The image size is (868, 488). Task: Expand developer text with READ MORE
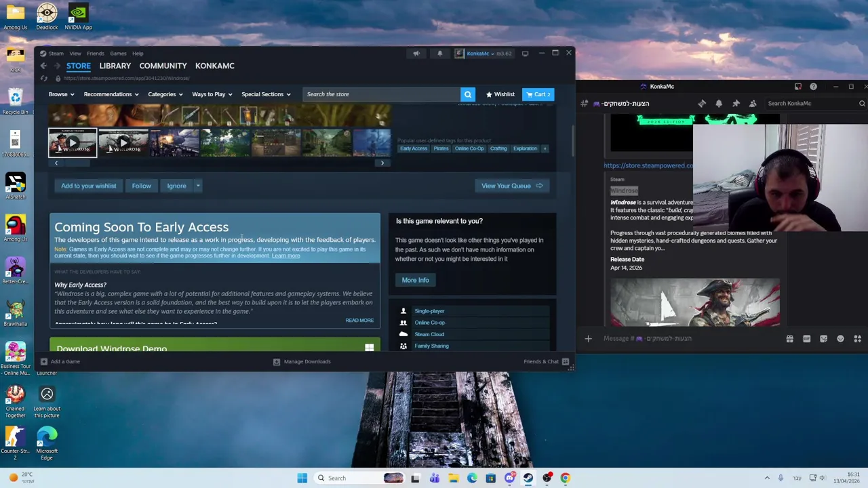[x=359, y=321]
